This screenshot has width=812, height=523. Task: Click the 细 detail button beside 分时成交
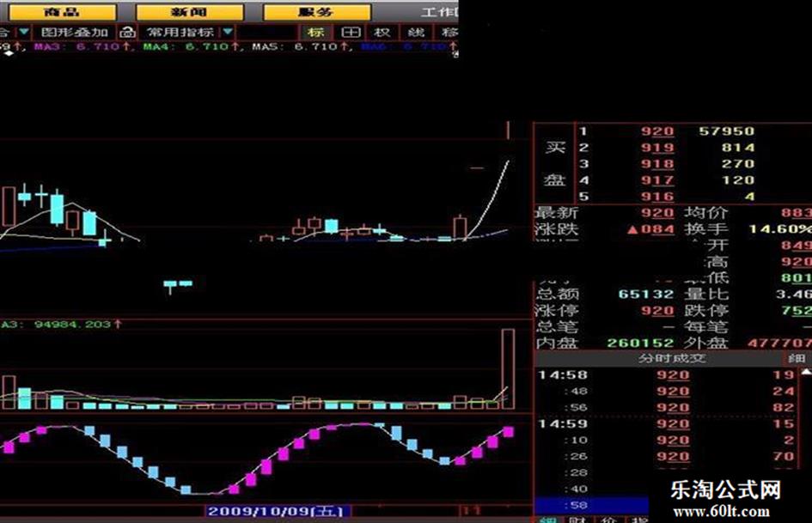797,358
